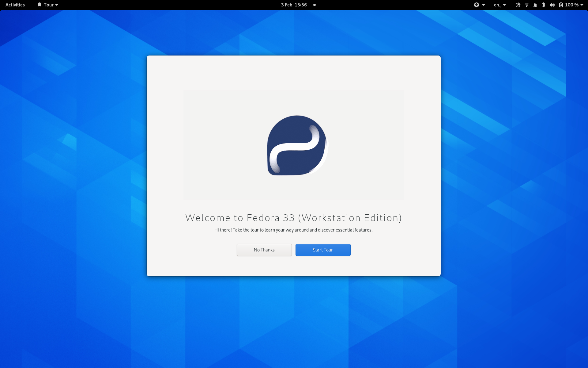This screenshot has height=368, width=588.
Task: Click the No Thanks button
Action: (x=264, y=250)
